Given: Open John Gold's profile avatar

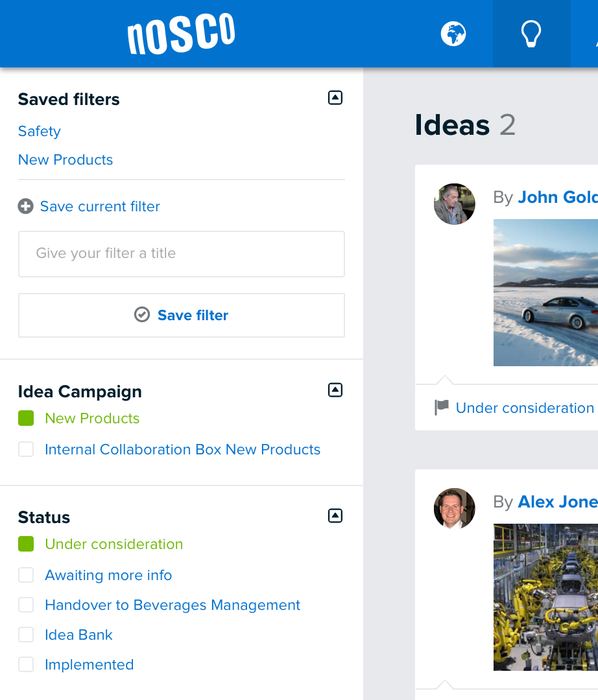Looking at the screenshot, I should 454,204.
